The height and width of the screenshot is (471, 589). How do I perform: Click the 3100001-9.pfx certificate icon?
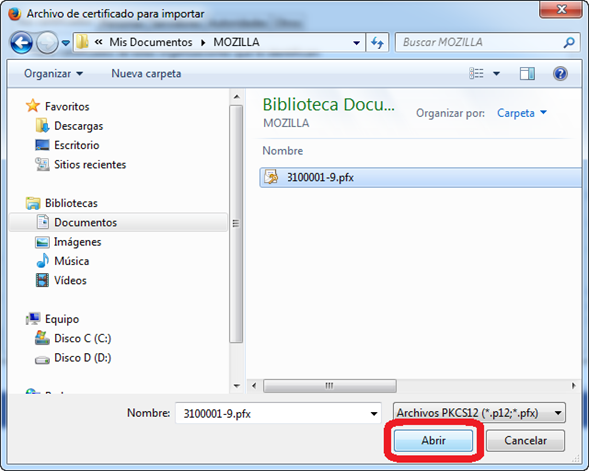click(271, 177)
